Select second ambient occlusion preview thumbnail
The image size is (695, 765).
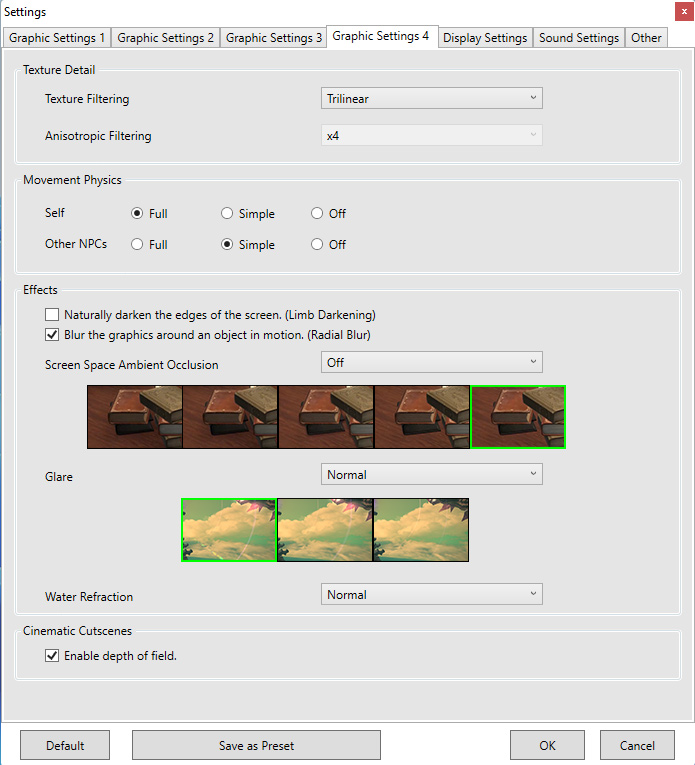(230, 417)
